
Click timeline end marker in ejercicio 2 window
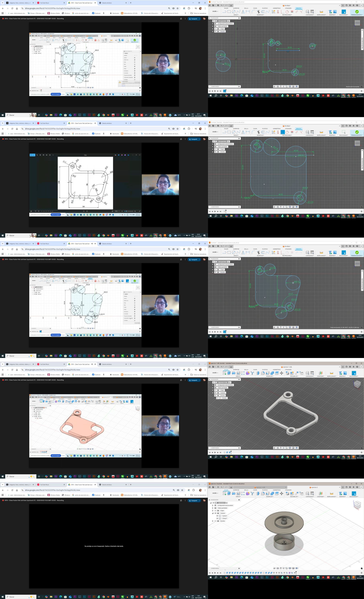[x=296, y=573]
